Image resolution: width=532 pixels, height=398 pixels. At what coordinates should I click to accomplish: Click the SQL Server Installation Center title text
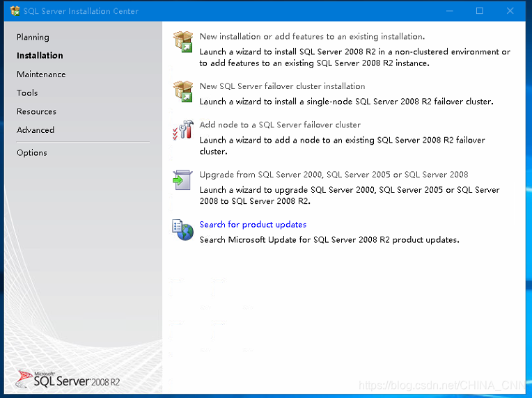point(81,11)
